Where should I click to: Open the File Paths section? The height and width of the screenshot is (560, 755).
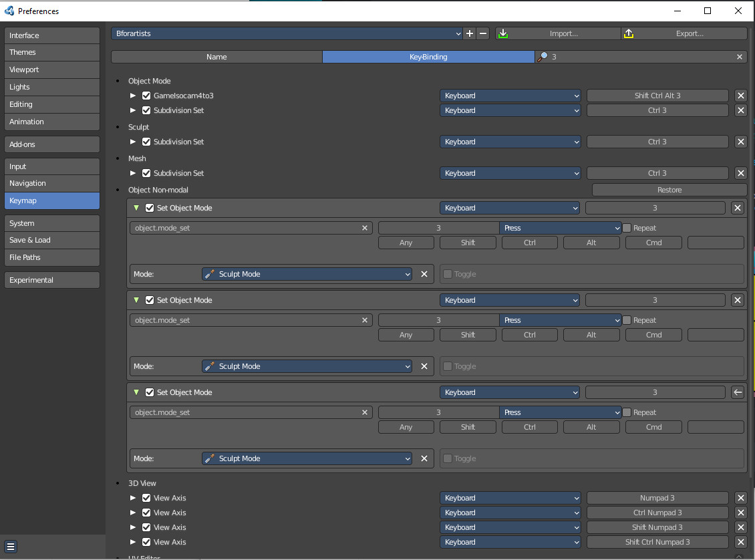(x=52, y=257)
